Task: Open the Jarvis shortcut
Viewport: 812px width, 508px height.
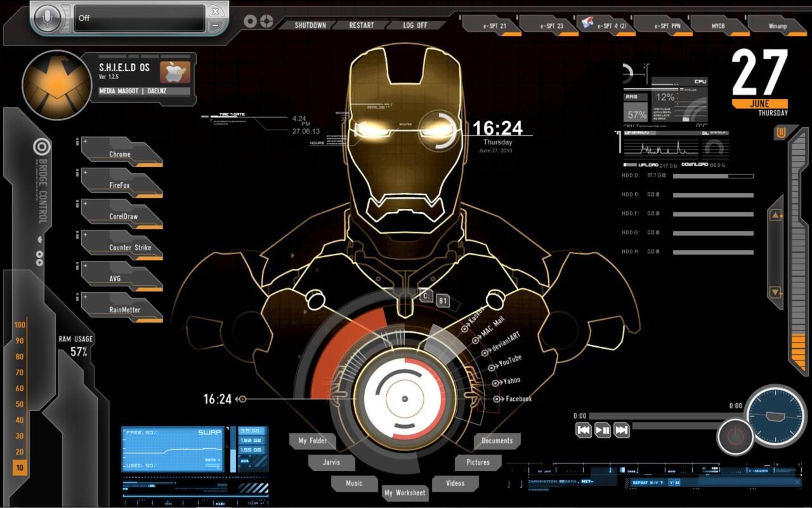Action: coord(332,462)
